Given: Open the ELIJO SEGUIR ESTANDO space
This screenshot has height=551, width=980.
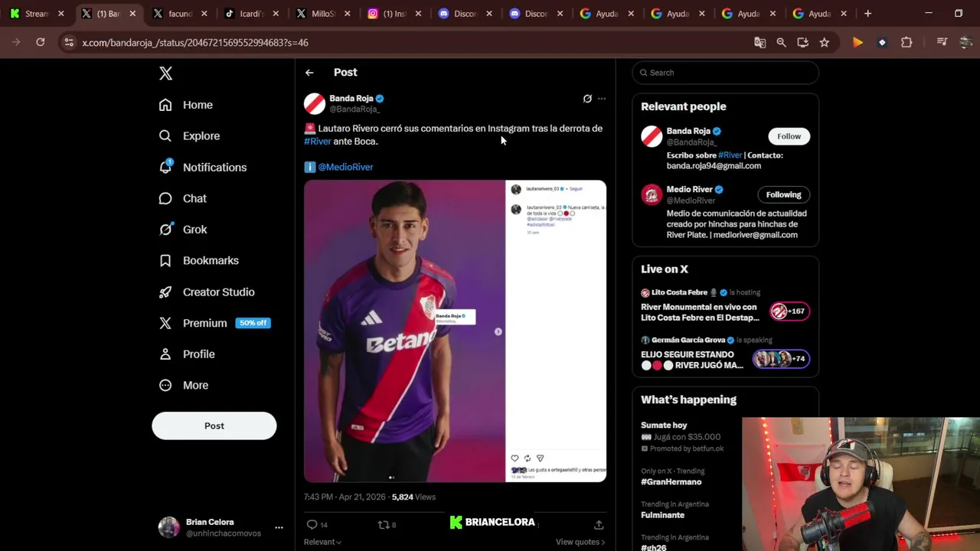Looking at the screenshot, I should point(692,360).
